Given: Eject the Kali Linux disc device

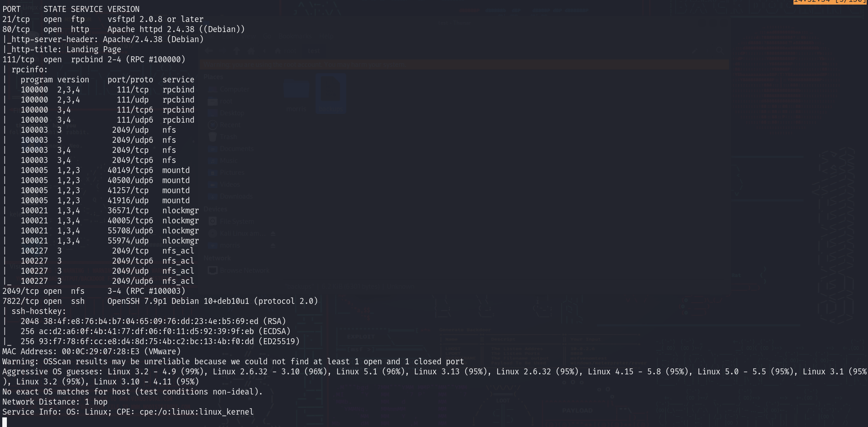Looking at the screenshot, I should (273, 233).
